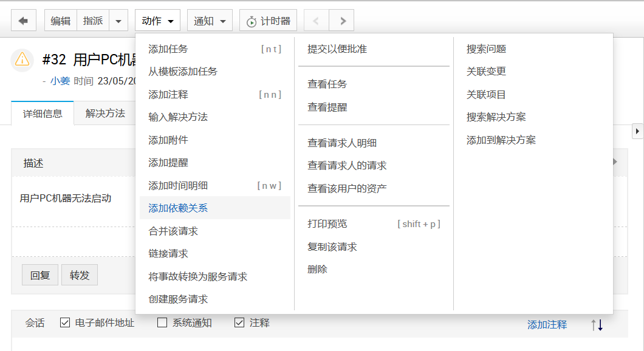Select 添加依赖关系 from the menu

pos(178,208)
